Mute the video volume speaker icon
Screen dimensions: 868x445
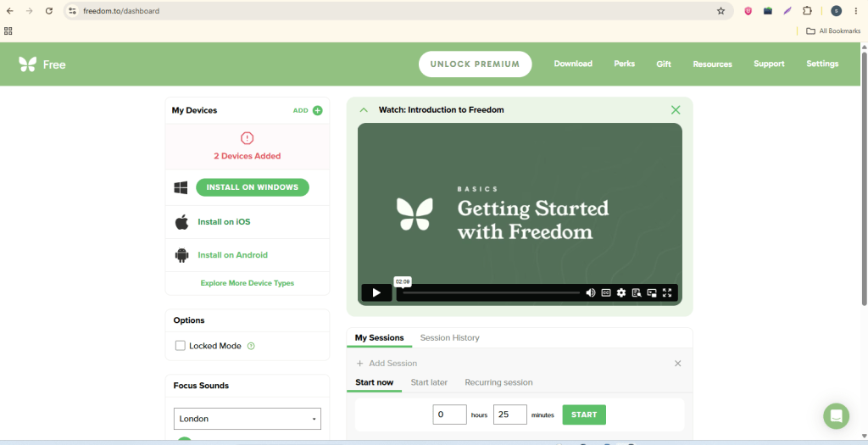pyautogui.click(x=591, y=292)
